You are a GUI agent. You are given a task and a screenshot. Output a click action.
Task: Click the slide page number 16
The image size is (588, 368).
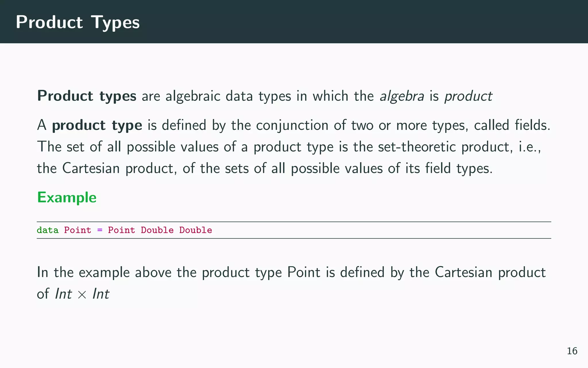click(x=572, y=351)
